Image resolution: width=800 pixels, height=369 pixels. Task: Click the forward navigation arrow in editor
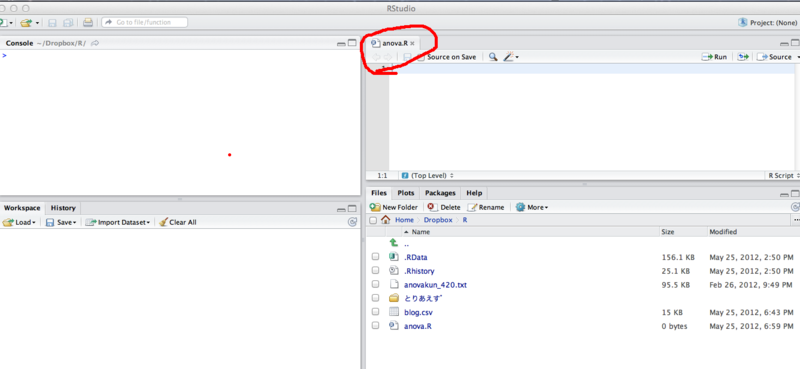point(388,57)
